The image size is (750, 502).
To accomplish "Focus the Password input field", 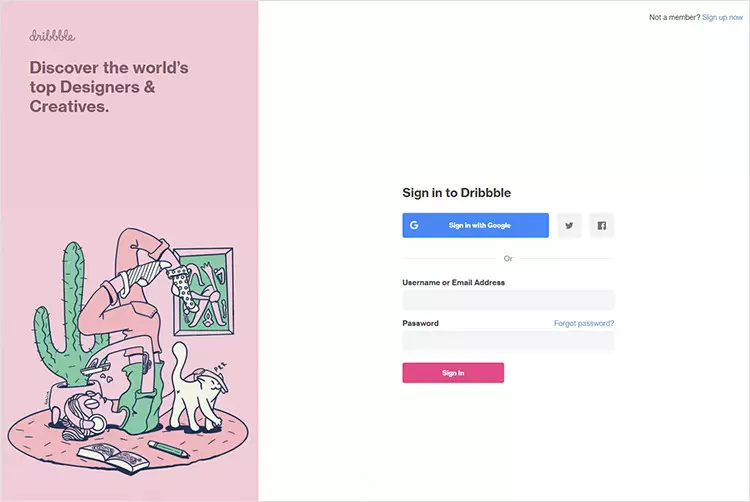I will [x=508, y=341].
